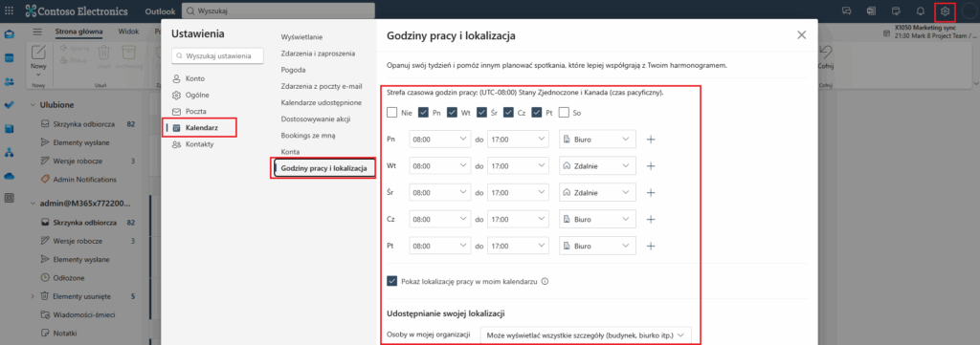Select Kontakty in settings categories
The height and width of the screenshot is (345, 980).
(199, 144)
